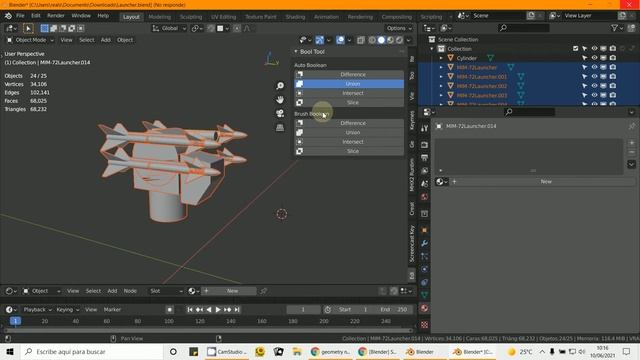Toggle viewport monitor icon for Cylinder
Viewport: 640px width, 360px height.
[603, 58]
